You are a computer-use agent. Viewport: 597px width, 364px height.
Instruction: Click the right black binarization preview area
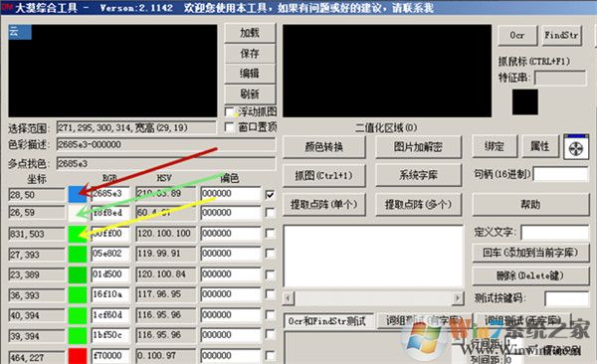coord(387,71)
